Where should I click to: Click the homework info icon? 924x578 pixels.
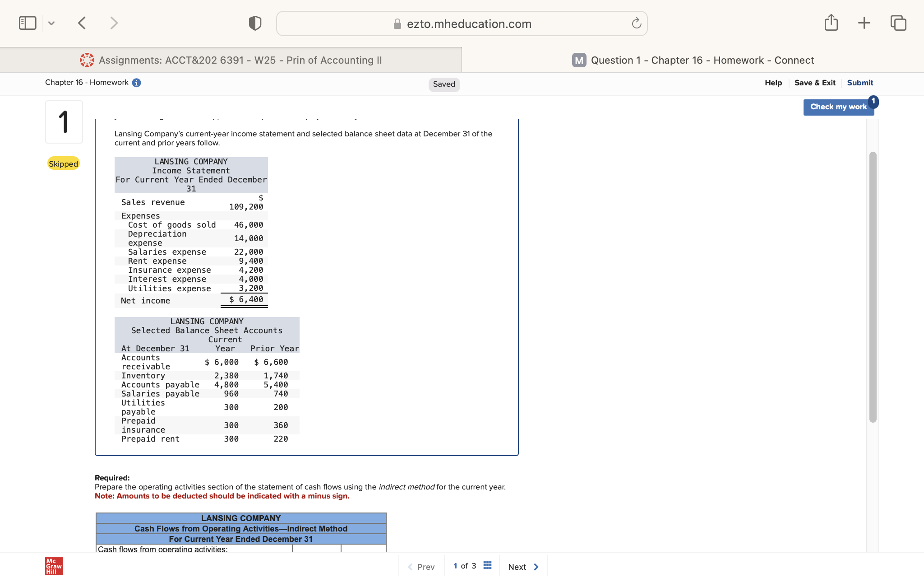pos(136,83)
